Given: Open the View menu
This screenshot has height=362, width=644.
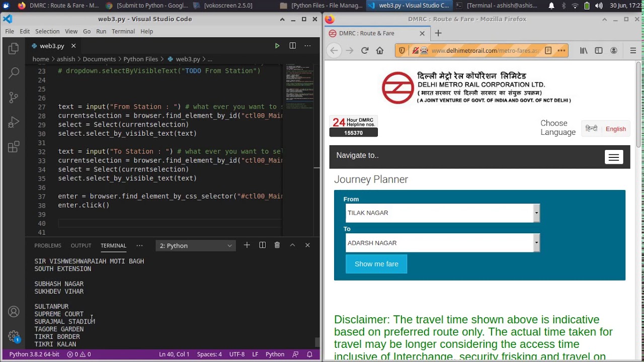Looking at the screenshot, I should tap(71, 31).
